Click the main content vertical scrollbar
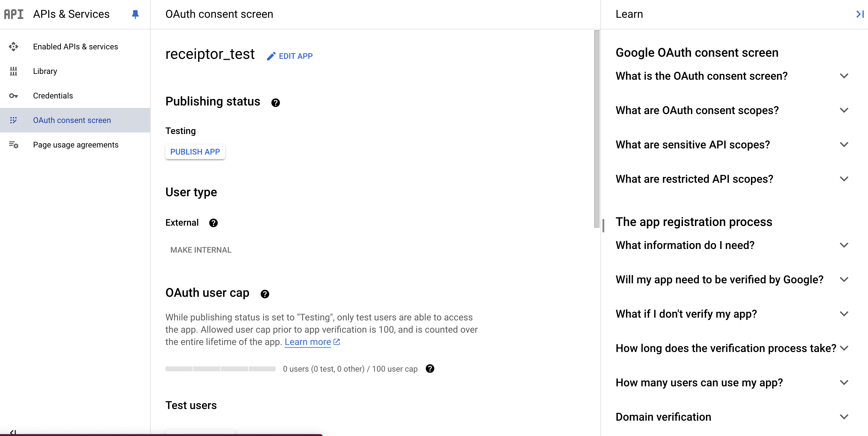Screen dimensions: 868x436 (x=597, y=129)
